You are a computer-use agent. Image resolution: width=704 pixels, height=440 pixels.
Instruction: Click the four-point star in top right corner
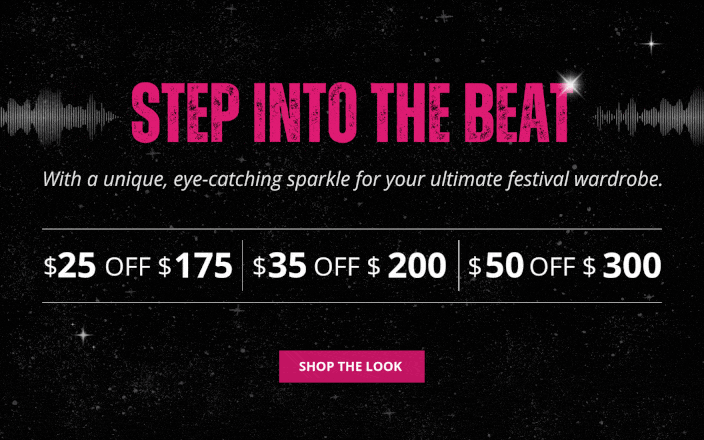coord(652,43)
